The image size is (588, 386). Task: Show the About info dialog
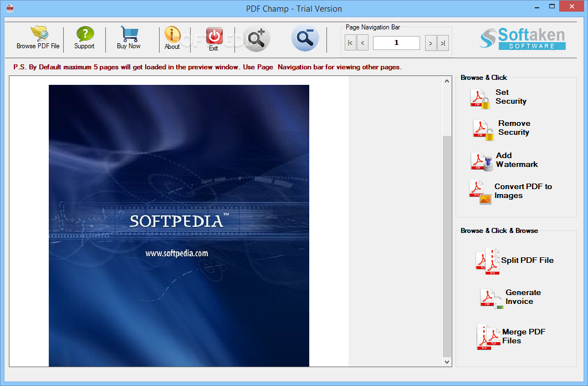172,38
